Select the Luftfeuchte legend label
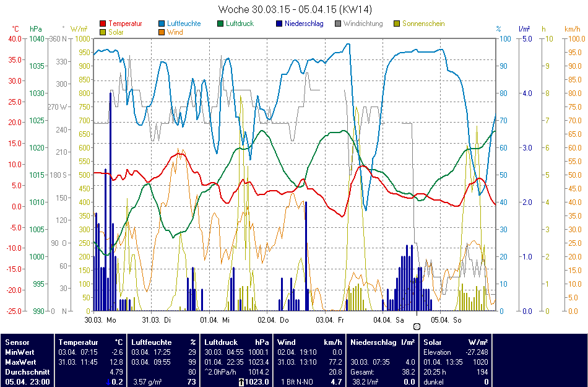The image size is (588, 387). pyautogui.click(x=184, y=24)
